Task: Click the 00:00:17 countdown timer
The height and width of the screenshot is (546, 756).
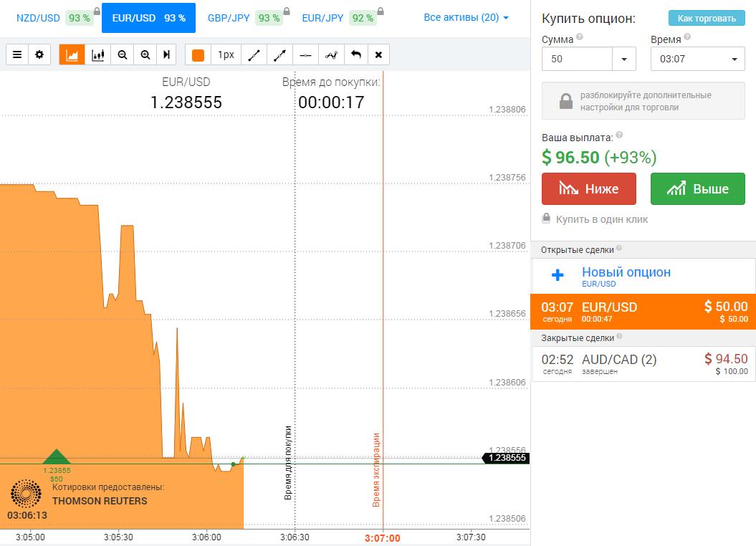Action: (331, 102)
